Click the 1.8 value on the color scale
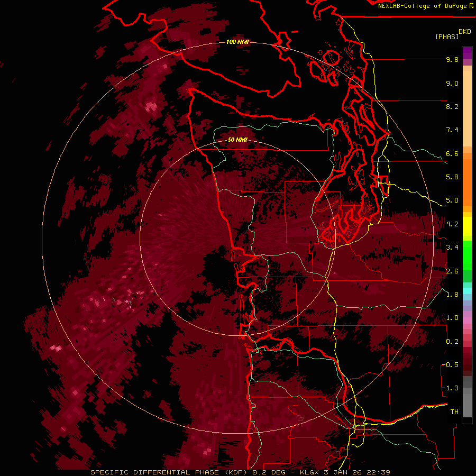 452,295
